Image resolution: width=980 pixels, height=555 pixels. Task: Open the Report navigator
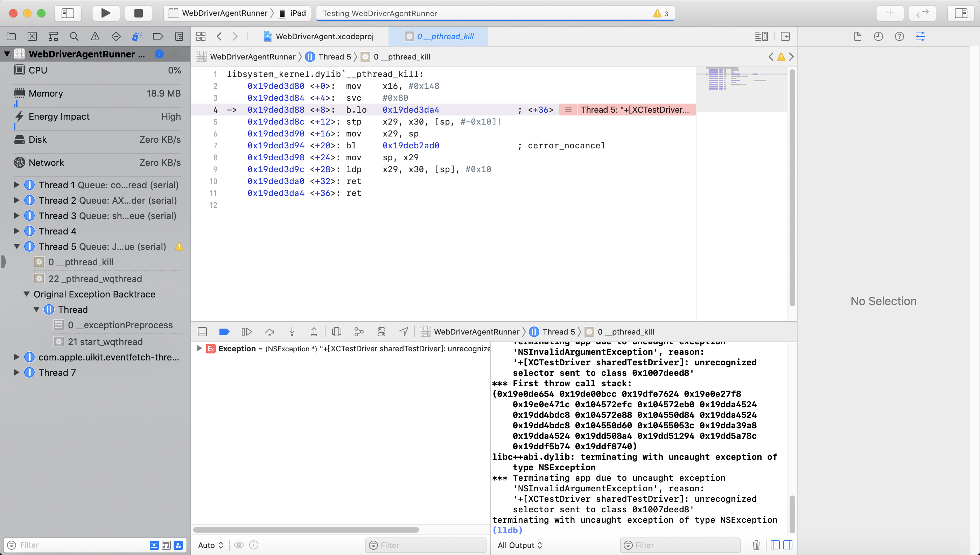(179, 37)
